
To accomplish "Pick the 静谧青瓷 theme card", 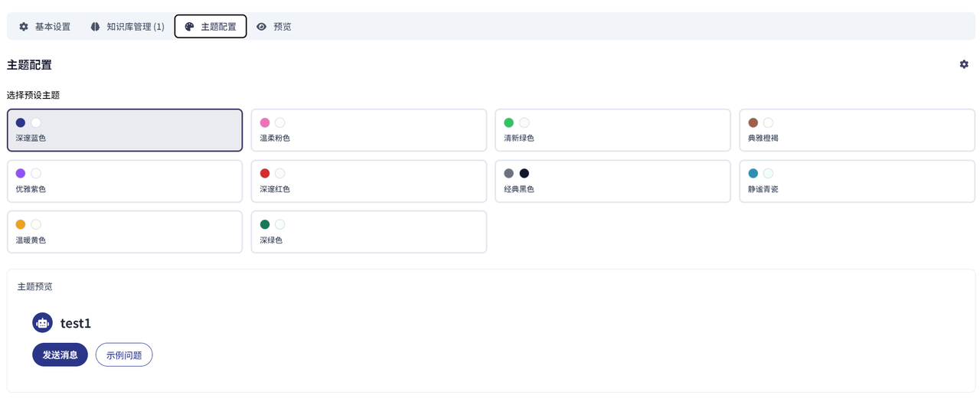I will tap(857, 181).
